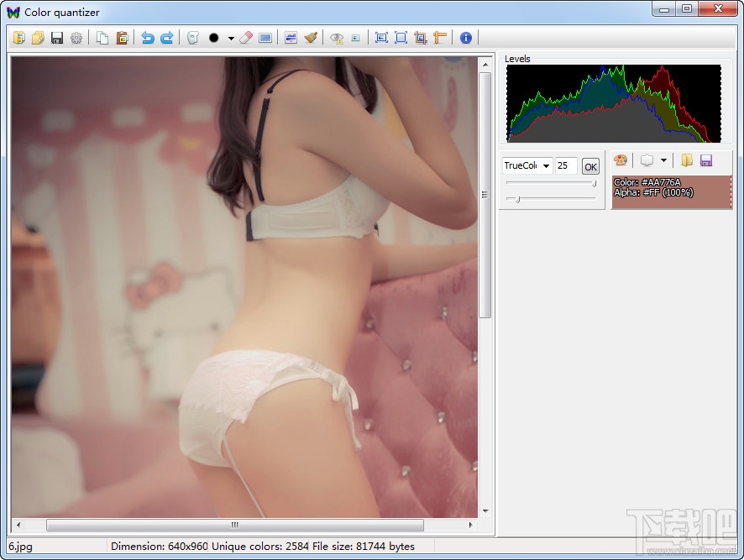Open the palette editor paint icon
The height and width of the screenshot is (560, 744).
pos(621,160)
